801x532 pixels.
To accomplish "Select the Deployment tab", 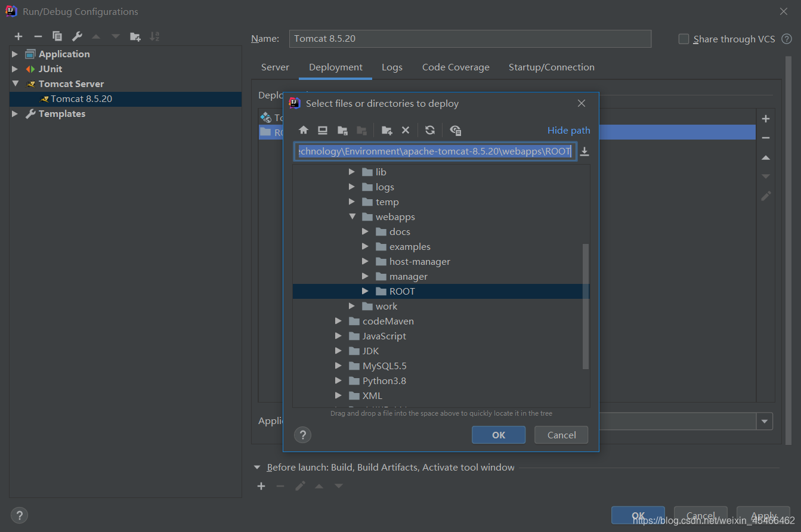I will pyautogui.click(x=336, y=67).
